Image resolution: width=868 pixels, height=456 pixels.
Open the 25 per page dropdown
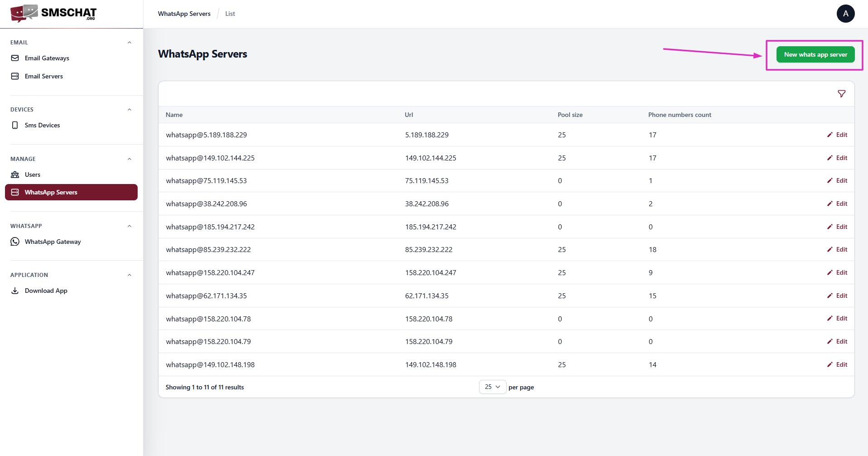(493, 387)
